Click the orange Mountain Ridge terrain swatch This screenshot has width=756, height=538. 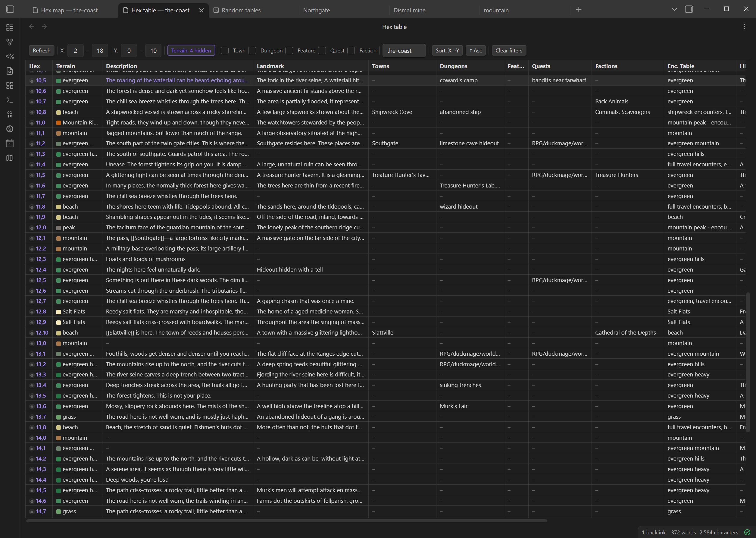[x=59, y=123]
